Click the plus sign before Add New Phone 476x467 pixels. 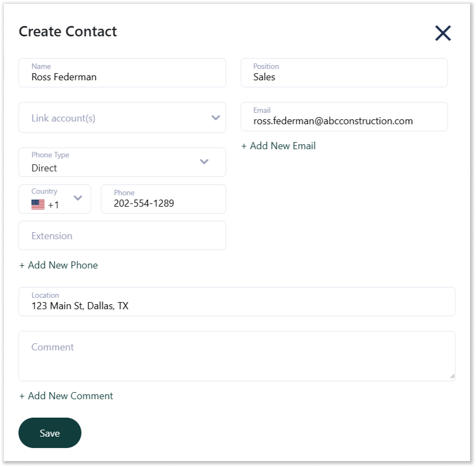click(22, 266)
